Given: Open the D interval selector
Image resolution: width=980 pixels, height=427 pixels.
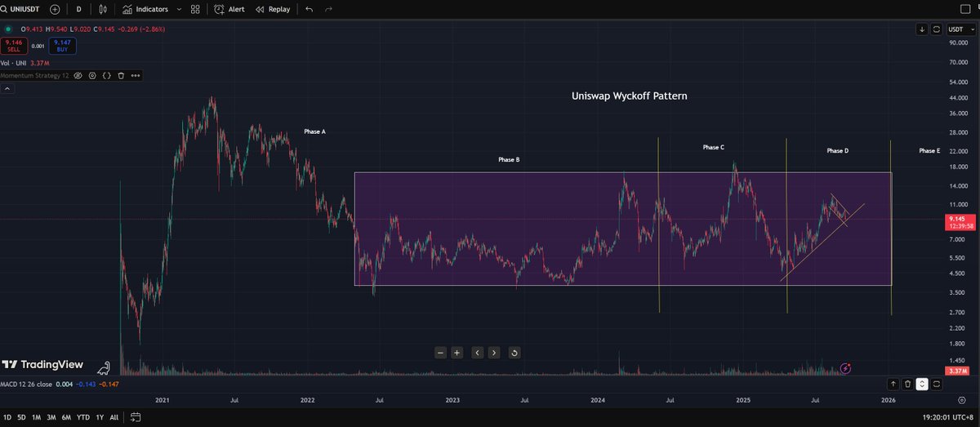Looking at the screenshot, I should [x=78, y=9].
